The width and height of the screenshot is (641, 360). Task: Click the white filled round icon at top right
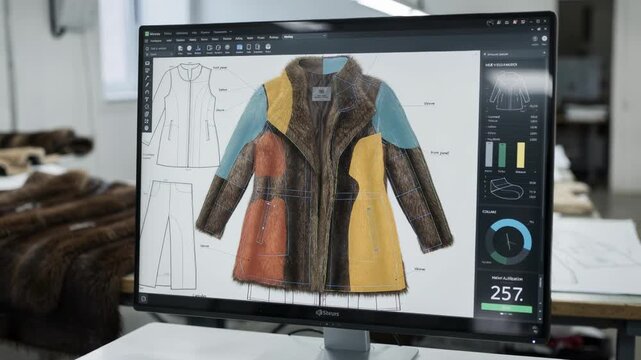[545, 38]
